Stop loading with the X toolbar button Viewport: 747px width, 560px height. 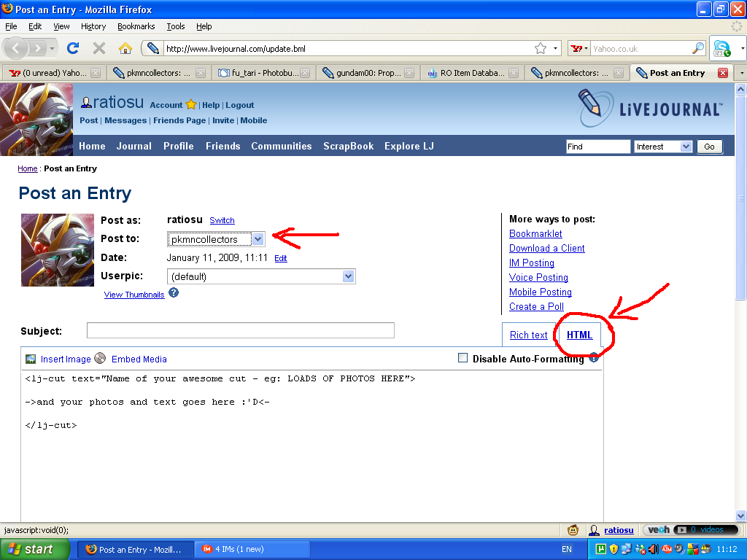[x=99, y=48]
